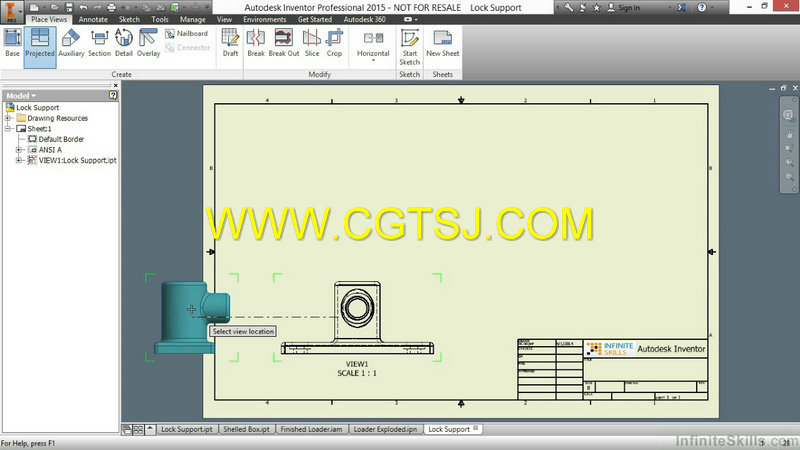Screen dimensions: 800x450
Task: Click the Connector tool
Action: (188, 47)
